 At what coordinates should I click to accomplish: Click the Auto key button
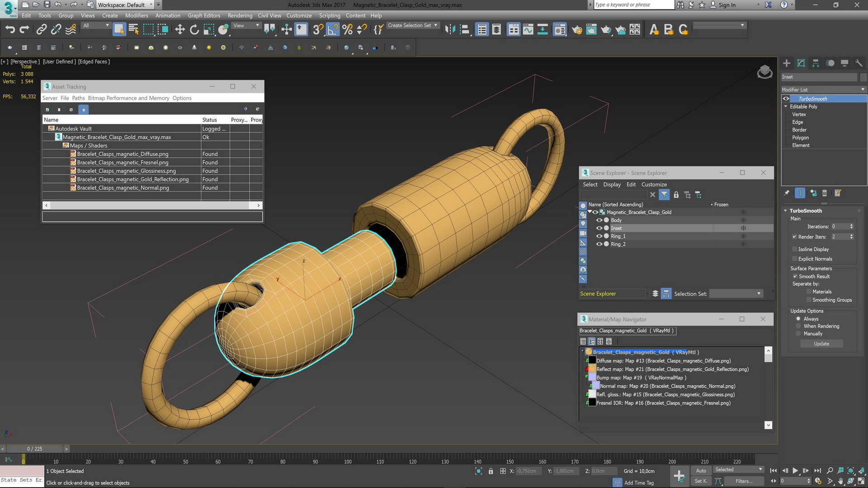(x=701, y=471)
